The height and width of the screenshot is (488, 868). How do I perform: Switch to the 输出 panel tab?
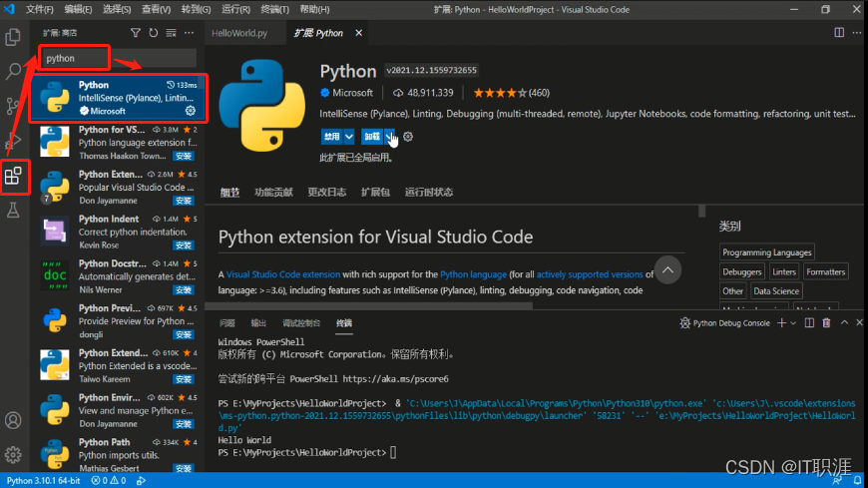258,323
